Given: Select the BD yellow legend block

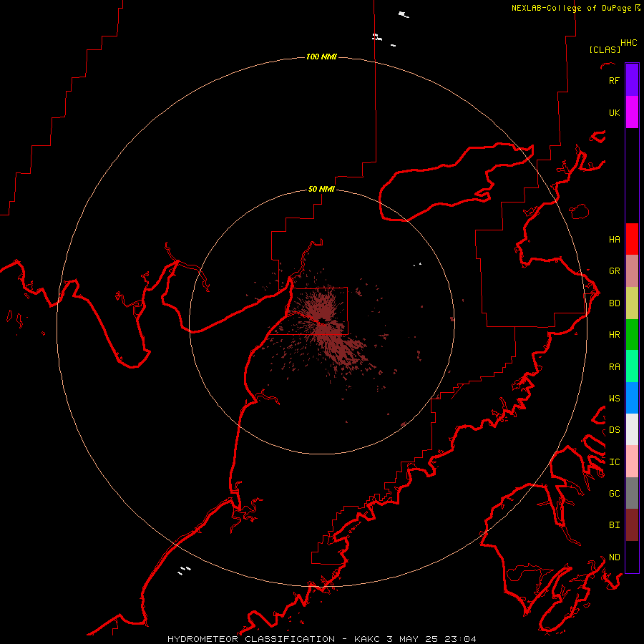Looking at the screenshot, I should tap(632, 303).
